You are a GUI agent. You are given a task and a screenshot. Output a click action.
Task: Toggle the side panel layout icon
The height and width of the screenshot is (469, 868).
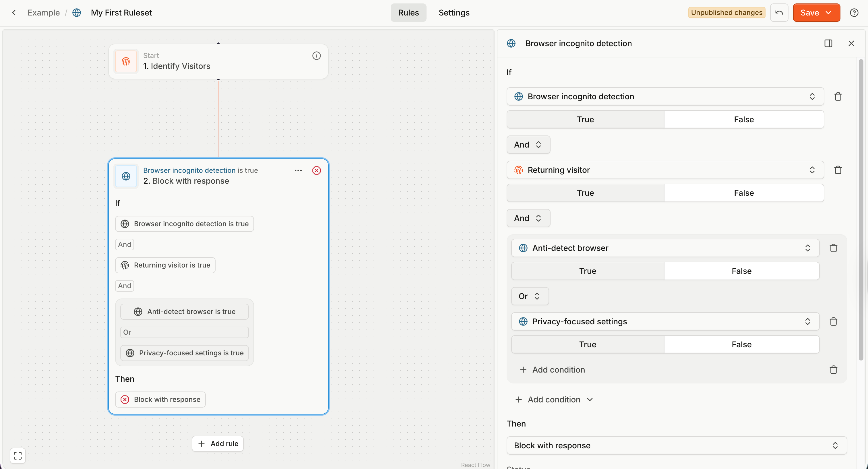tap(828, 43)
